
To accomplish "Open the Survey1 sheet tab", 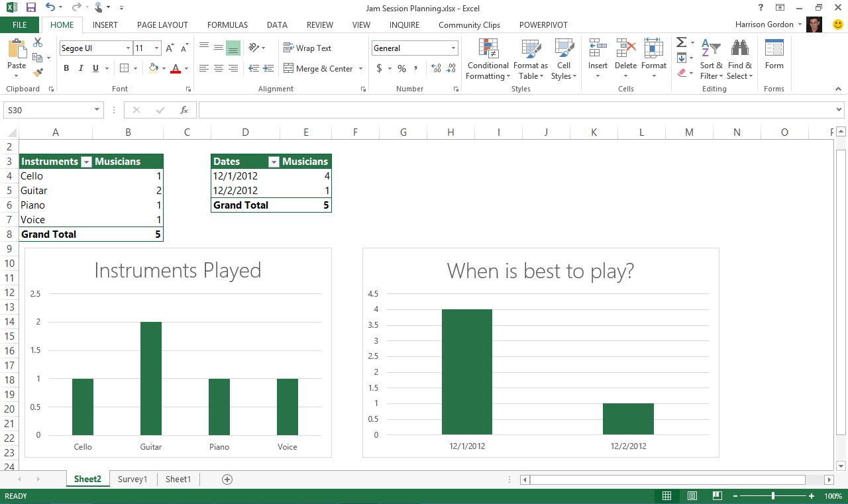I will tap(132, 479).
